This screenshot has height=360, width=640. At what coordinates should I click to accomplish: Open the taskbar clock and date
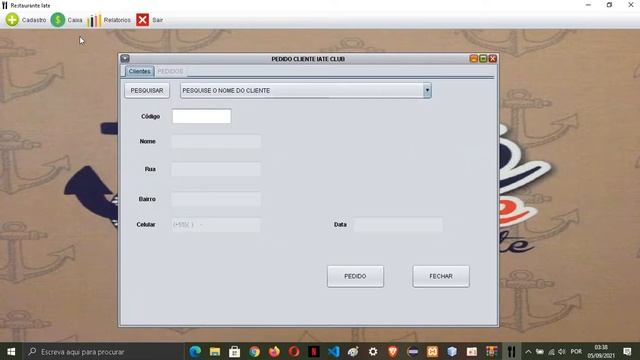(601, 351)
